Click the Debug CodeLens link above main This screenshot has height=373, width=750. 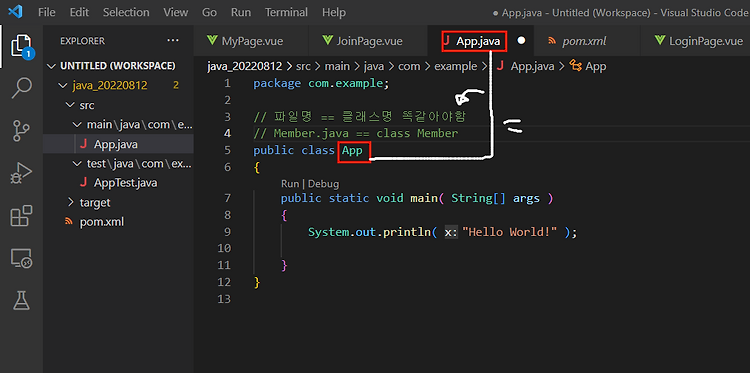(x=323, y=184)
